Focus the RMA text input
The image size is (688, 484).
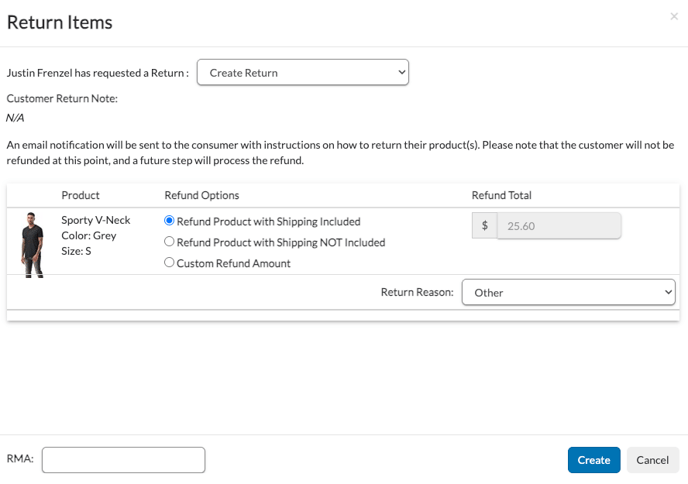123,460
